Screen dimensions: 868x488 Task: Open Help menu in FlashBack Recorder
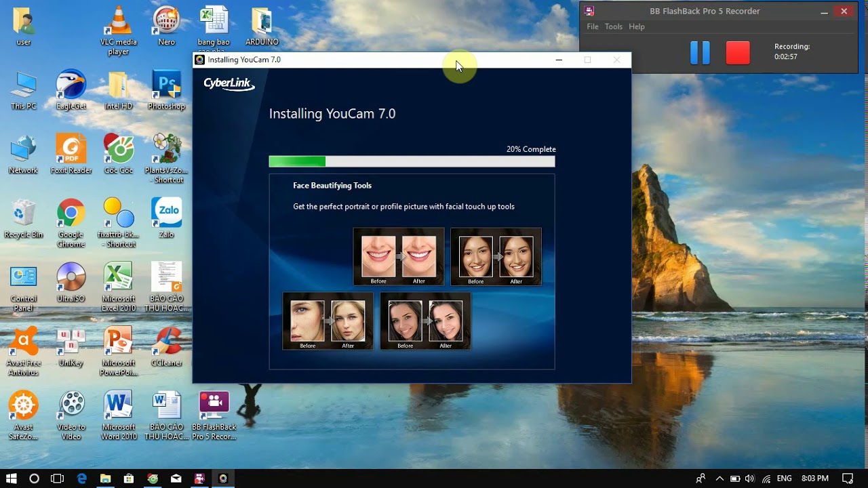tap(637, 26)
